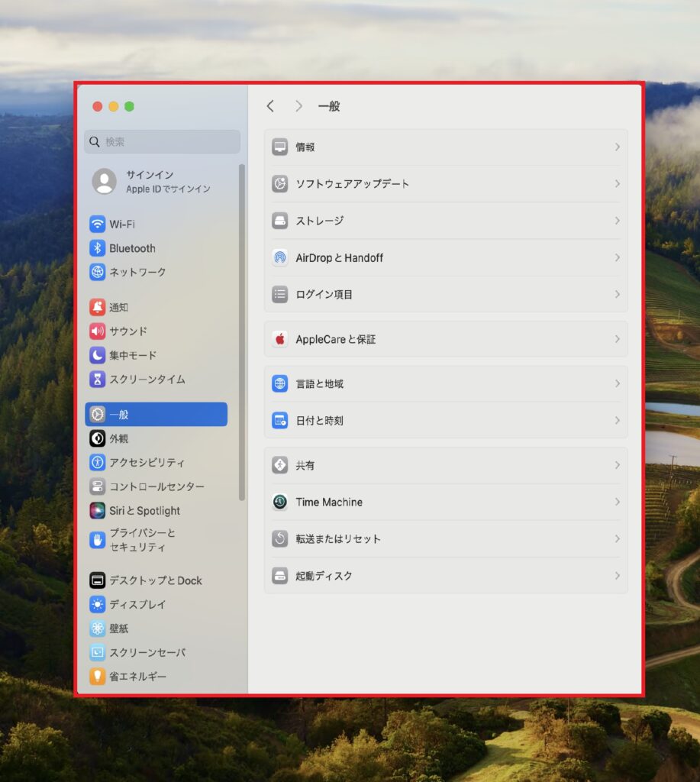Click the ログイン項目 list icon

pyautogui.click(x=279, y=294)
